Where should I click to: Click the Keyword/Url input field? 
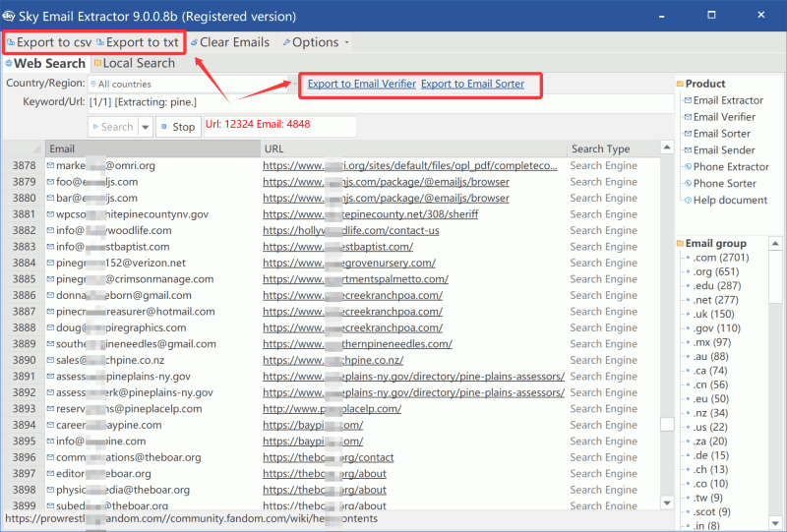(x=381, y=102)
